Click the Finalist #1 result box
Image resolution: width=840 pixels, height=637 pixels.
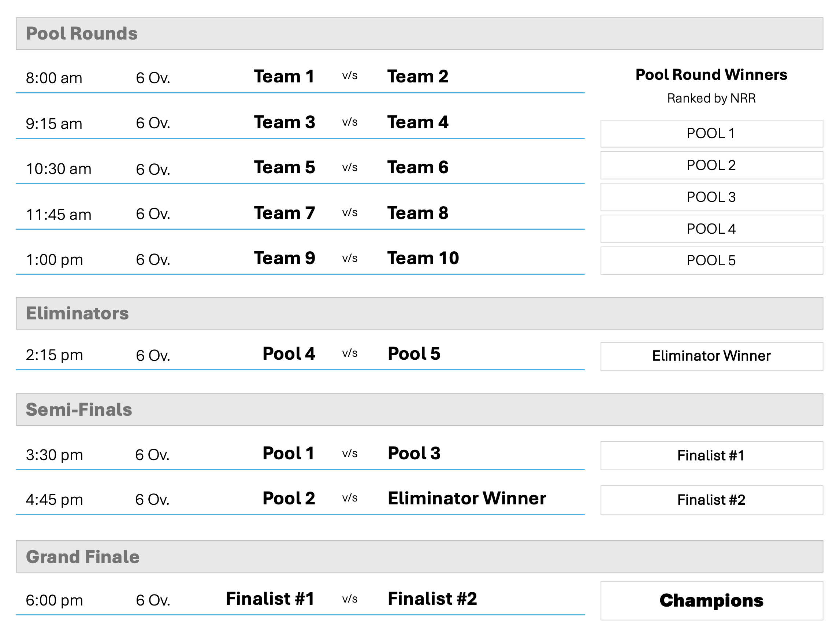click(x=711, y=455)
